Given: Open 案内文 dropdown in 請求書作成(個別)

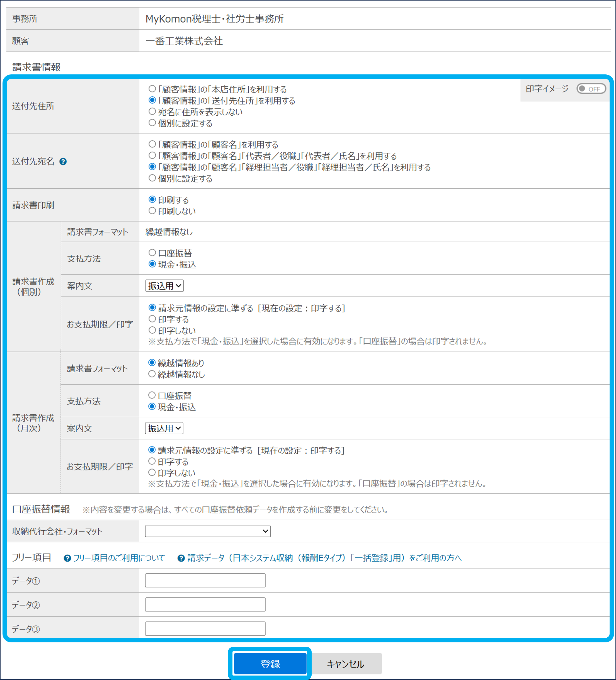Looking at the screenshot, I should point(164,286).
